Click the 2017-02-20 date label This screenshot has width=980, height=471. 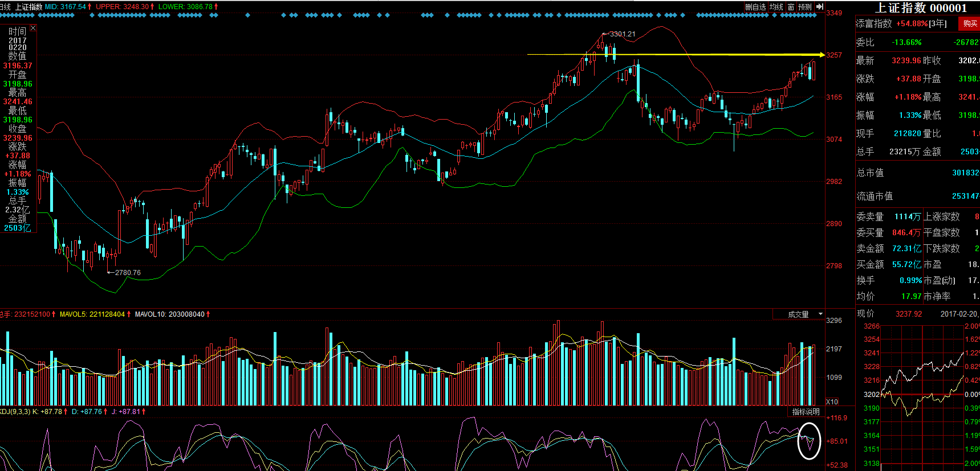[x=959, y=314]
